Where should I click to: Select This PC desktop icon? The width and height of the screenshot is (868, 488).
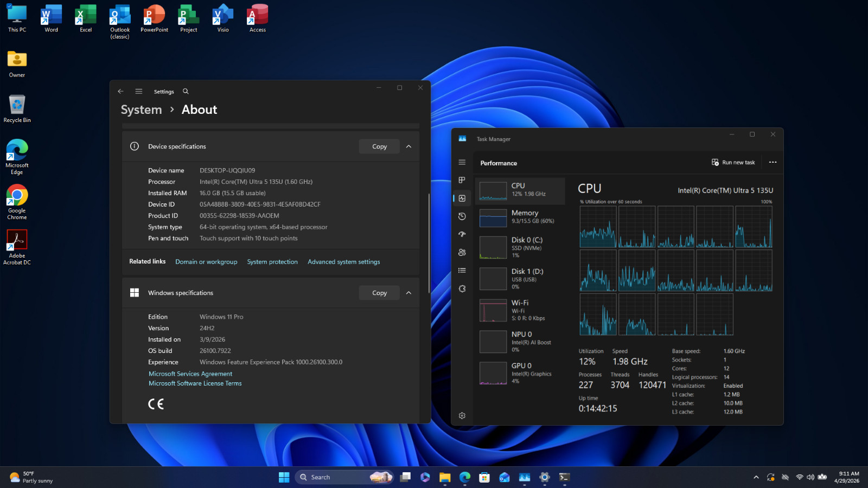tap(17, 18)
